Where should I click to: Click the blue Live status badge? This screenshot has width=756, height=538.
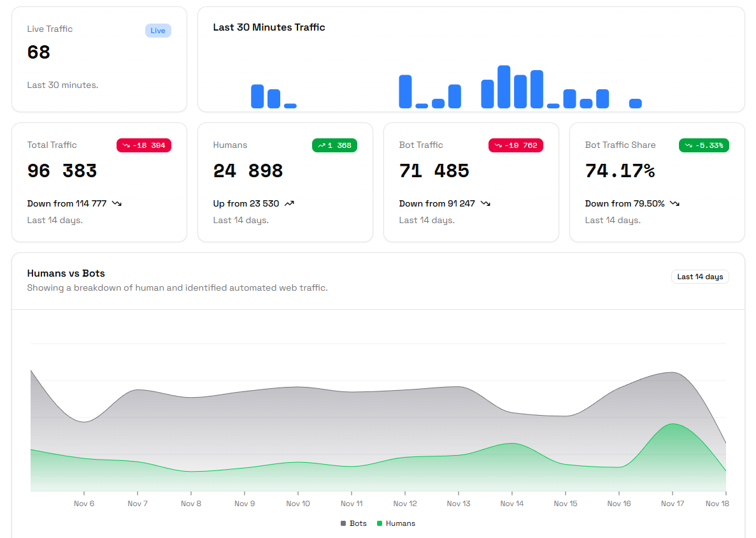click(158, 31)
